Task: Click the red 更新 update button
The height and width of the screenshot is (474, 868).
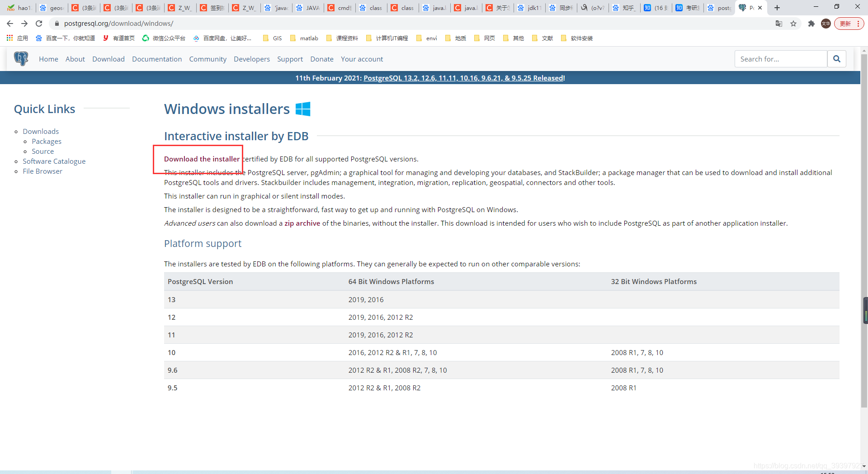Action: (849, 24)
